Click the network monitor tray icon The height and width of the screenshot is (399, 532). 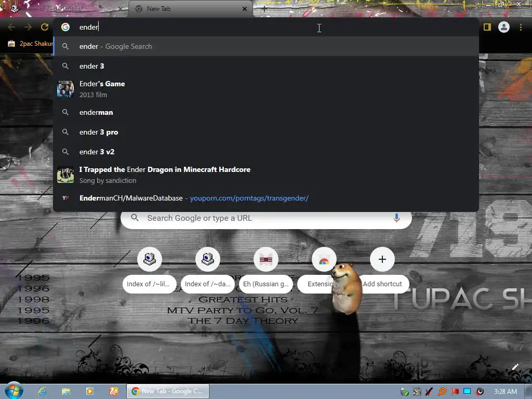pos(467,392)
